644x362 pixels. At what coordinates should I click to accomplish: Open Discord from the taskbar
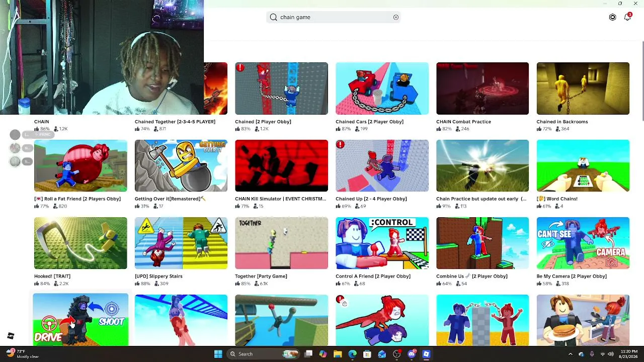pyautogui.click(x=412, y=354)
